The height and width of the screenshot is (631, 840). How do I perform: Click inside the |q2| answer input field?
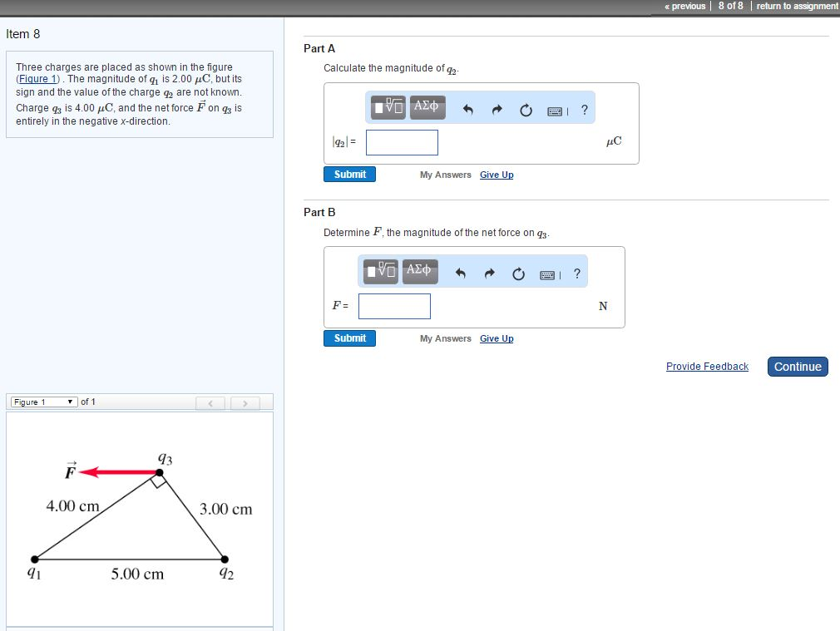pos(402,142)
